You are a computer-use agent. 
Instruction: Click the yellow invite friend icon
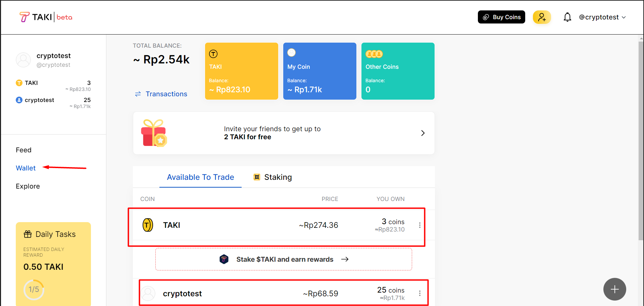point(542,17)
